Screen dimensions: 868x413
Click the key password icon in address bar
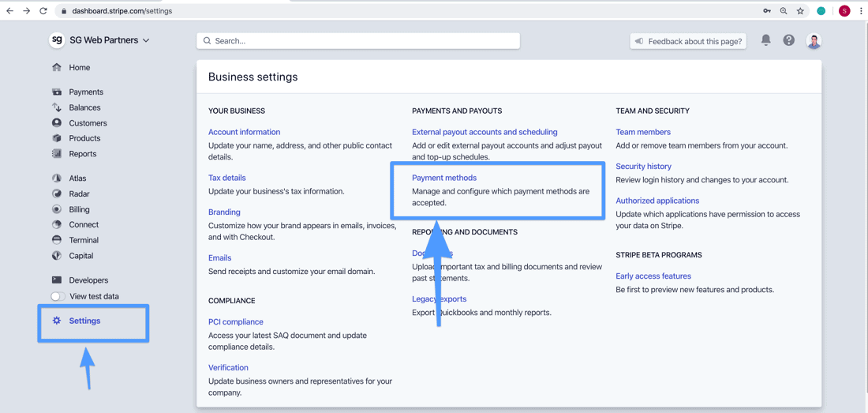(767, 10)
